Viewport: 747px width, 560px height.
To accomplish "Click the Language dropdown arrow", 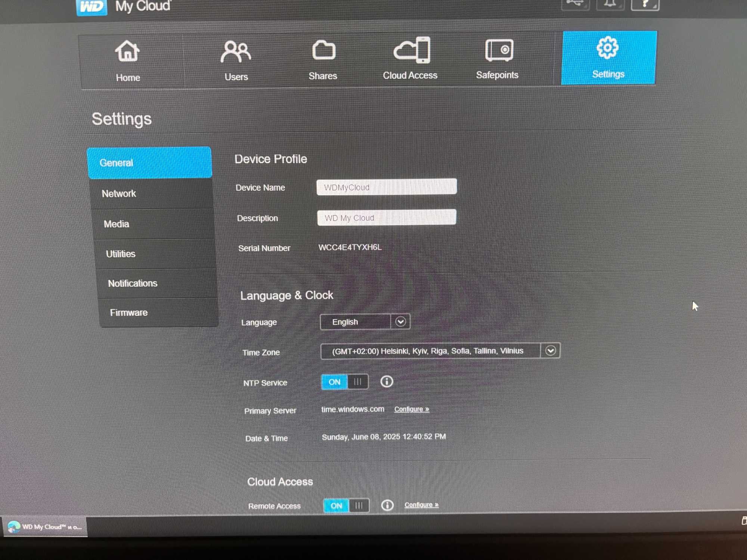I will [400, 321].
